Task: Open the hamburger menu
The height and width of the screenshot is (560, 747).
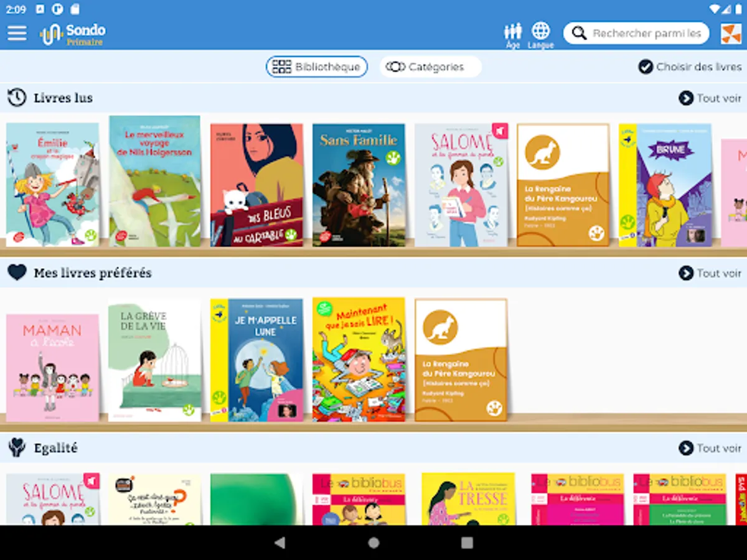Action: pos(17,33)
